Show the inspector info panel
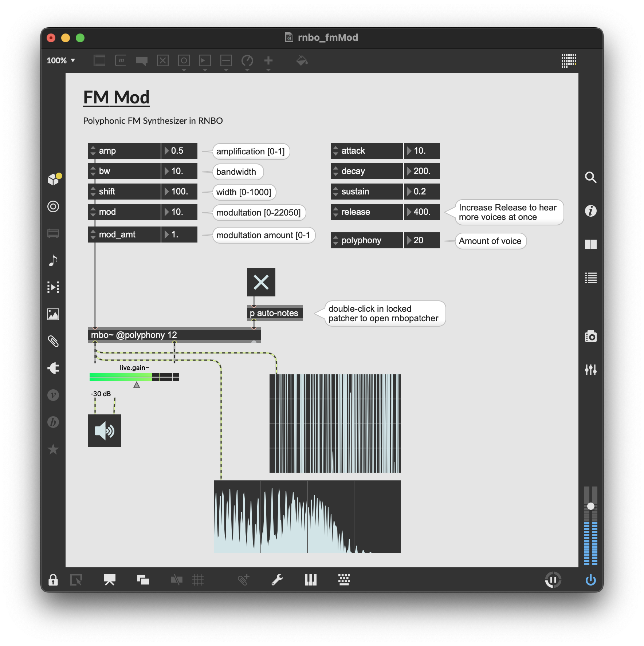This screenshot has height=646, width=644. click(x=590, y=211)
